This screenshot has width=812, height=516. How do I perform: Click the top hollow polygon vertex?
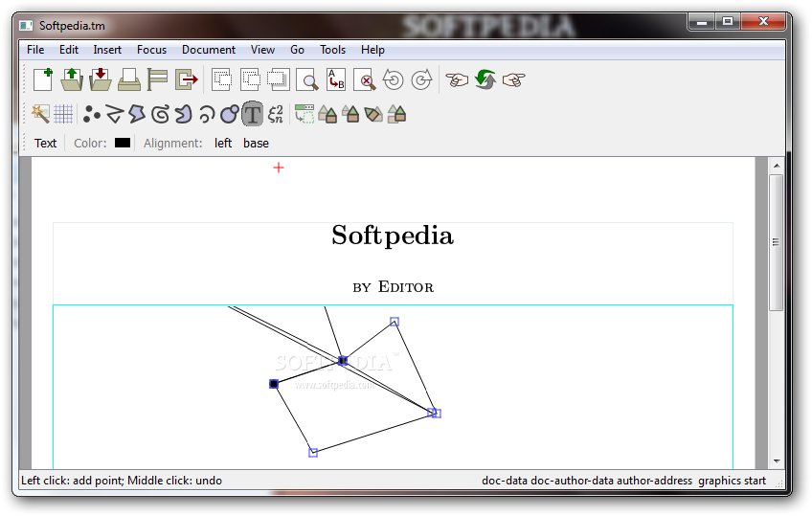click(x=395, y=322)
